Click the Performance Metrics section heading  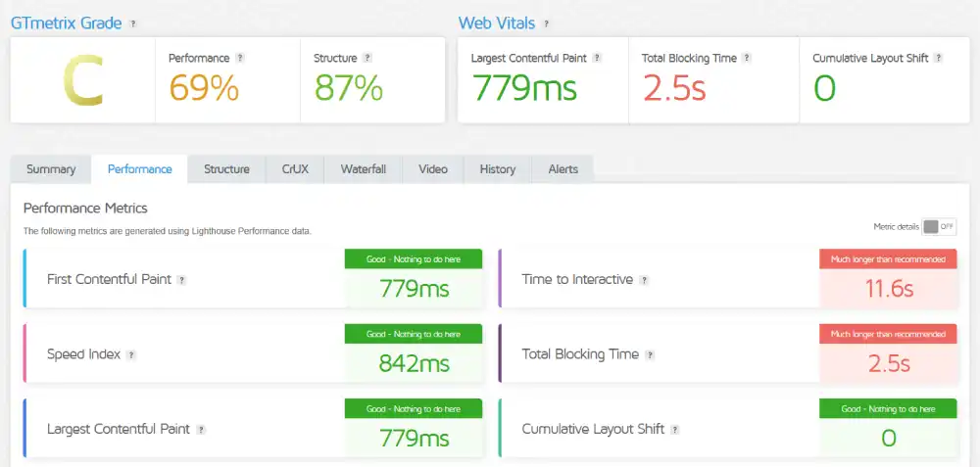85,208
